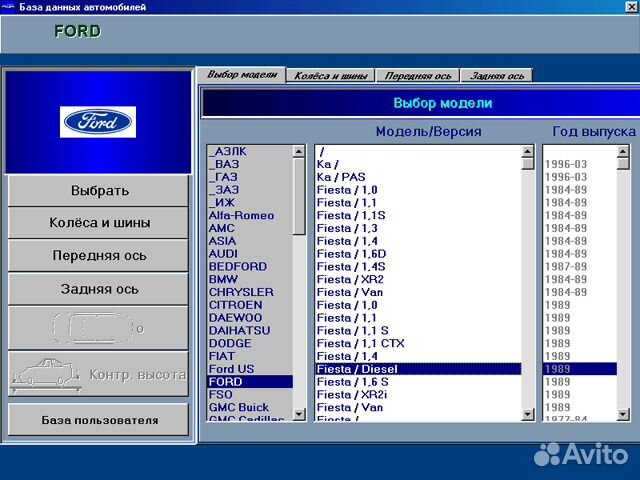
Task: Choose CITROEN from the manufacturer list
Action: (236, 305)
